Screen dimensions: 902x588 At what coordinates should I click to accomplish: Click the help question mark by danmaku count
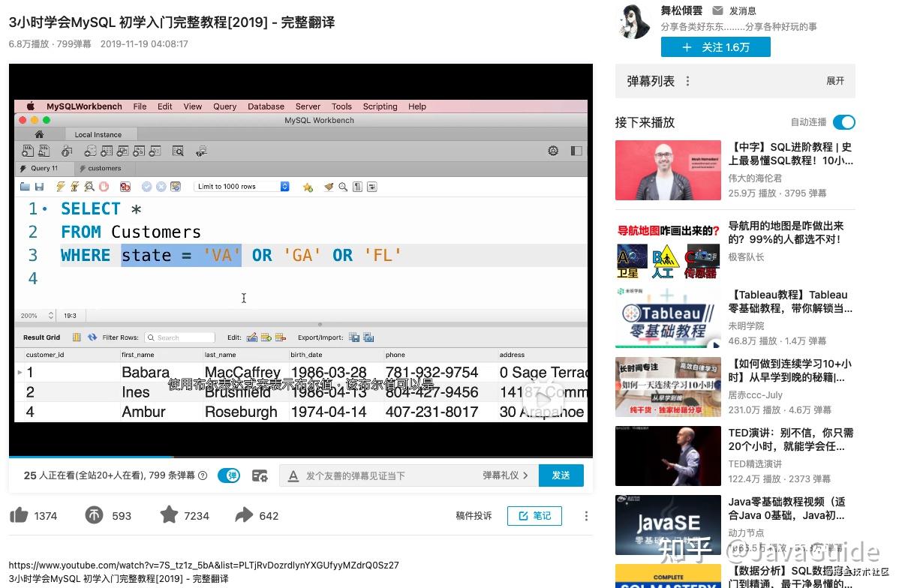click(203, 475)
